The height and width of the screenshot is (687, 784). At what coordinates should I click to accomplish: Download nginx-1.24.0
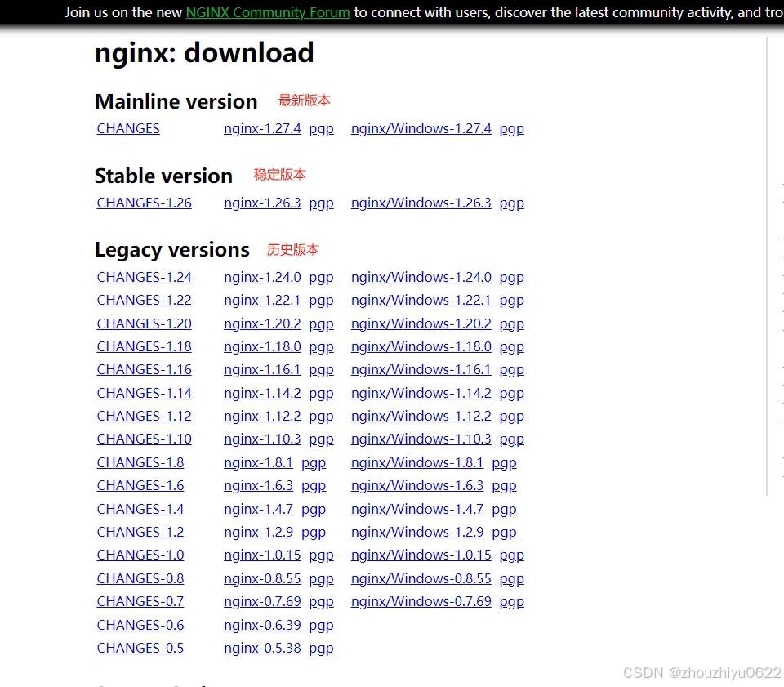click(262, 277)
